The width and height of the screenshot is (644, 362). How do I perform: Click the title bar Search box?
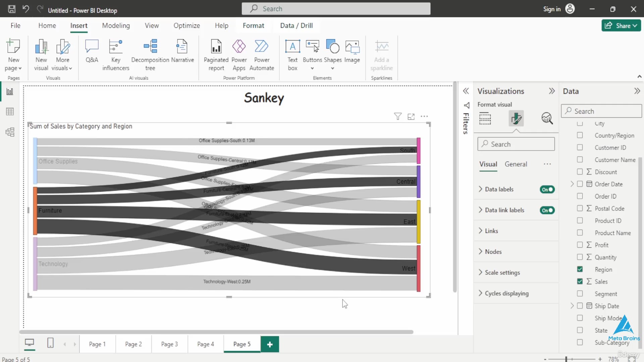pos(336,9)
